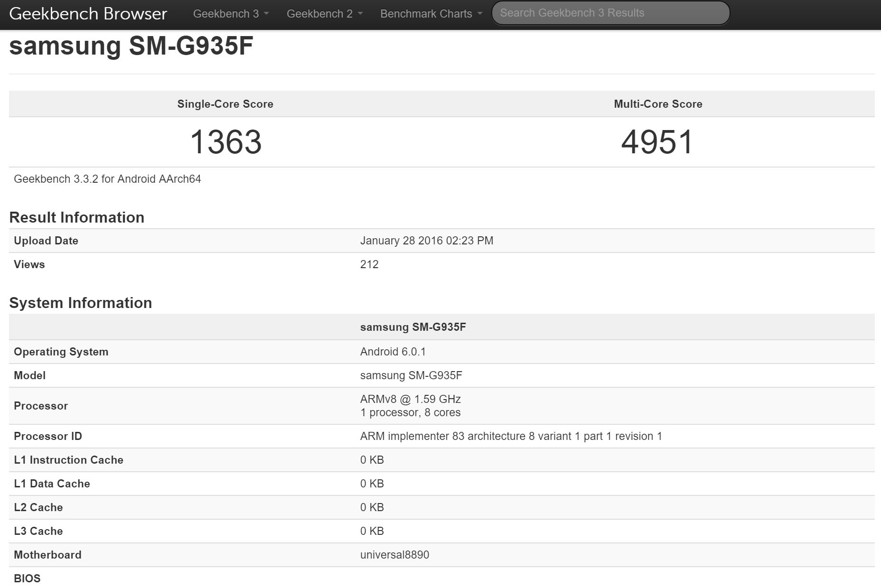Click the multi-core score value 4951
The image size is (881, 588).
(657, 142)
